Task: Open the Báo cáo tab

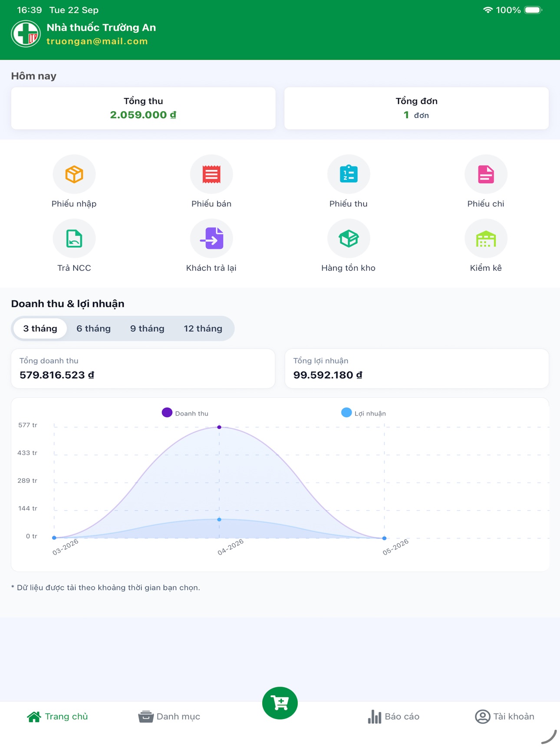Action: [x=393, y=717]
